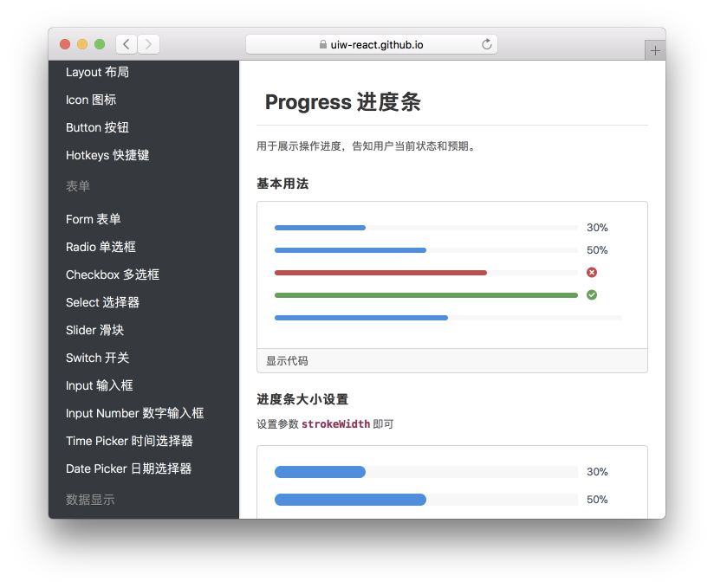Screen dimensions: 714x588
Task: Open Input 输入框 docs
Action: point(100,385)
